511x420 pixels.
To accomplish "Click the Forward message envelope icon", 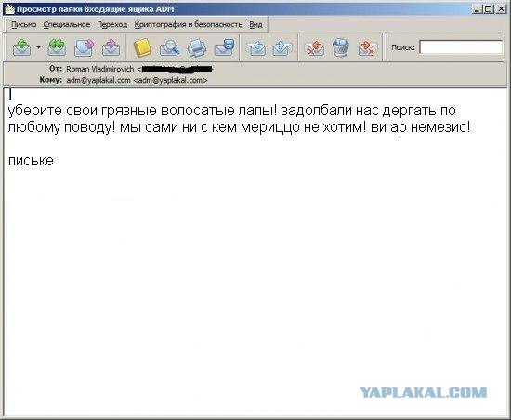I will (x=84, y=47).
